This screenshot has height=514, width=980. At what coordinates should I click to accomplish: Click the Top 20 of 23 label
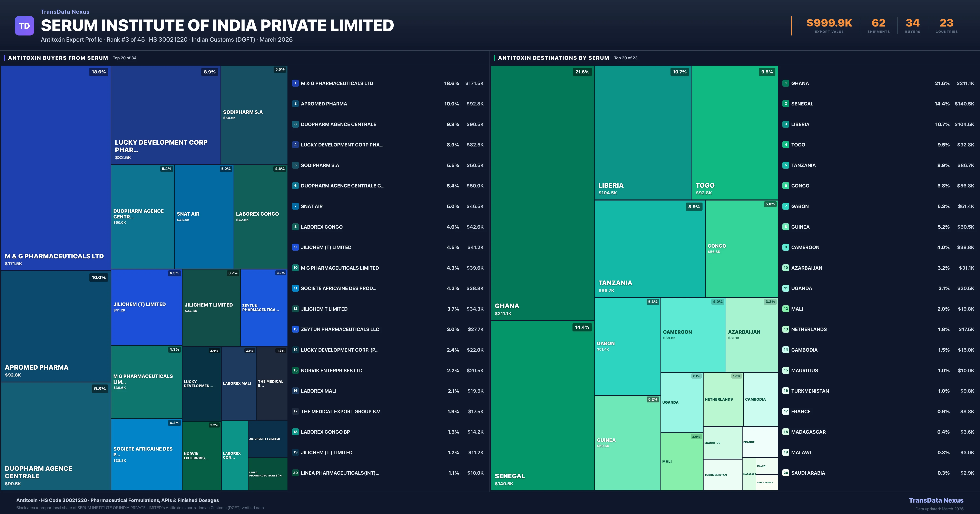click(625, 58)
